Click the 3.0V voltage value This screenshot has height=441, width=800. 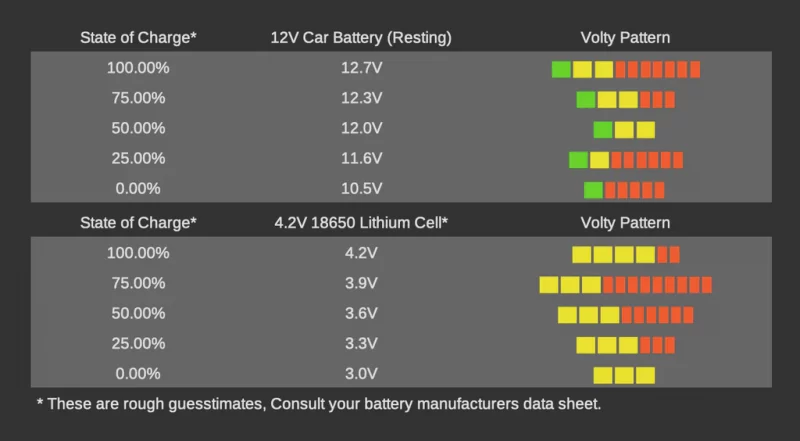[361, 374]
